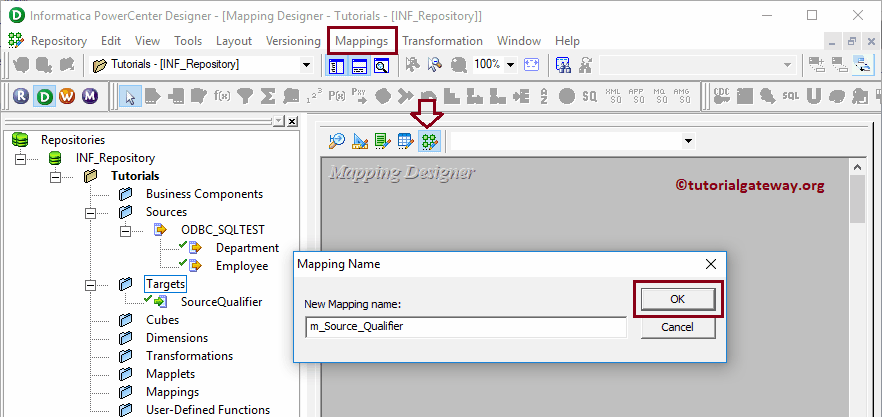Toggle the Overview window button
The height and width of the screenshot is (417, 882).
tap(381, 66)
